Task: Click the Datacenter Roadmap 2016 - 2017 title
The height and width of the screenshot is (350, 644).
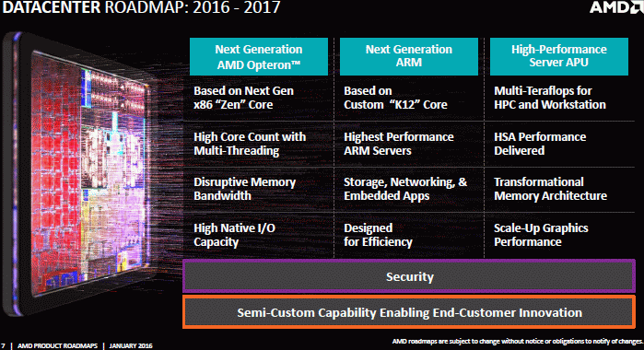Action: coord(141,7)
